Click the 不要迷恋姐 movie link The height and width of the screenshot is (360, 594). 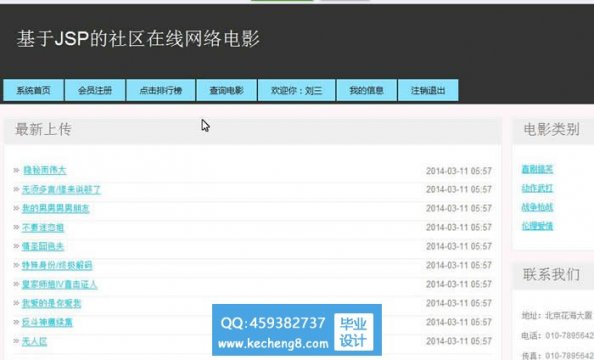43,227
